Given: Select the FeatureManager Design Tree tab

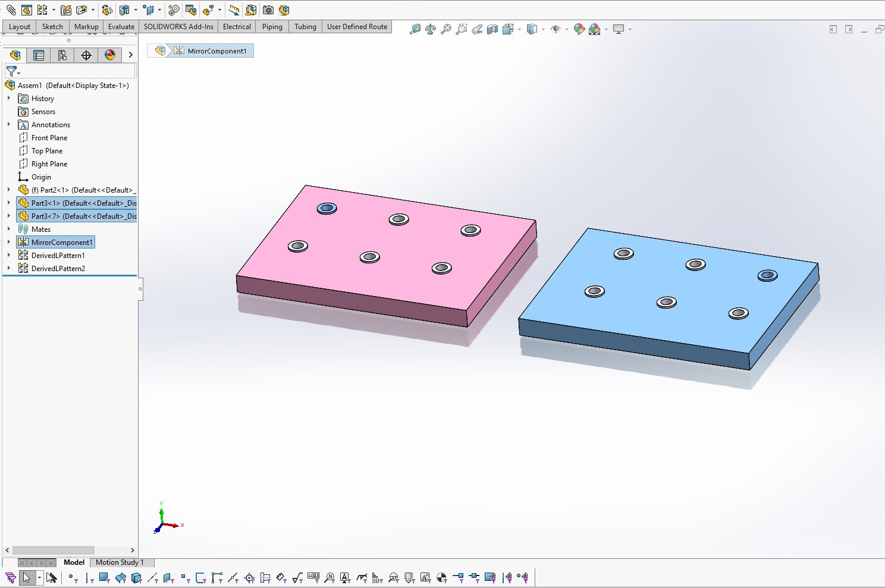Looking at the screenshot, I should pyautogui.click(x=15, y=55).
